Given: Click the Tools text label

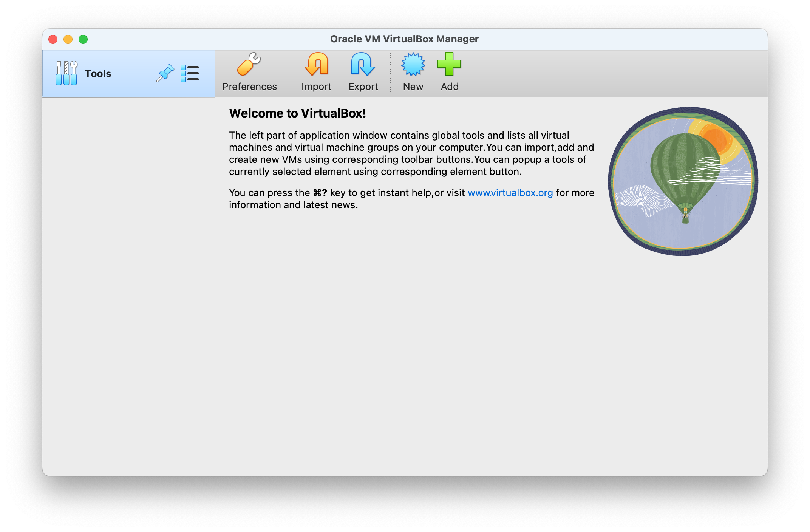Looking at the screenshot, I should point(98,74).
